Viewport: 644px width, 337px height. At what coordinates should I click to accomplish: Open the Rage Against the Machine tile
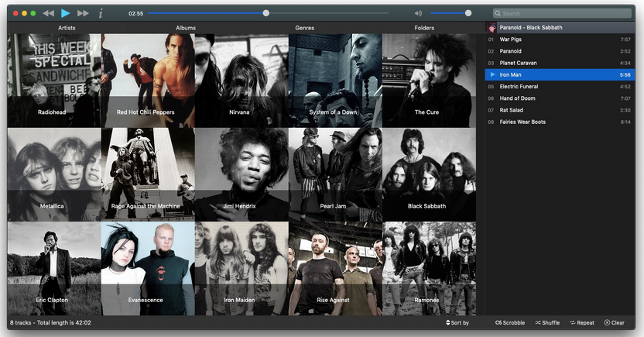tap(148, 174)
